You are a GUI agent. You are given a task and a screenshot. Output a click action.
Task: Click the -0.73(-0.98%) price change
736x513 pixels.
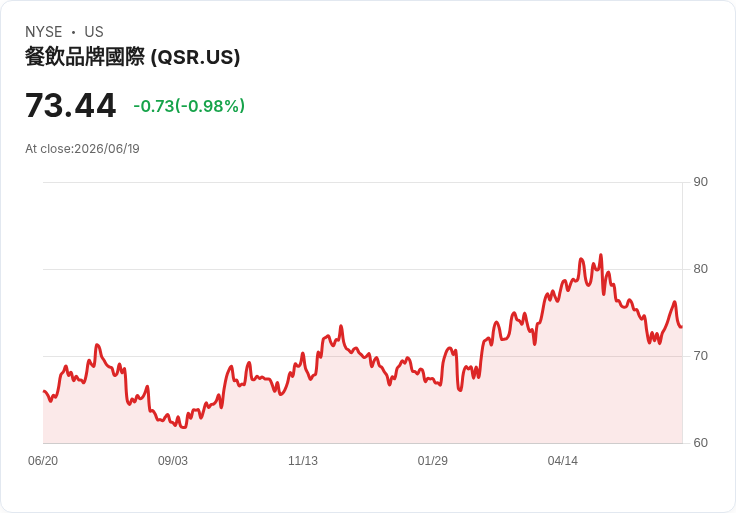coord(189,106)
